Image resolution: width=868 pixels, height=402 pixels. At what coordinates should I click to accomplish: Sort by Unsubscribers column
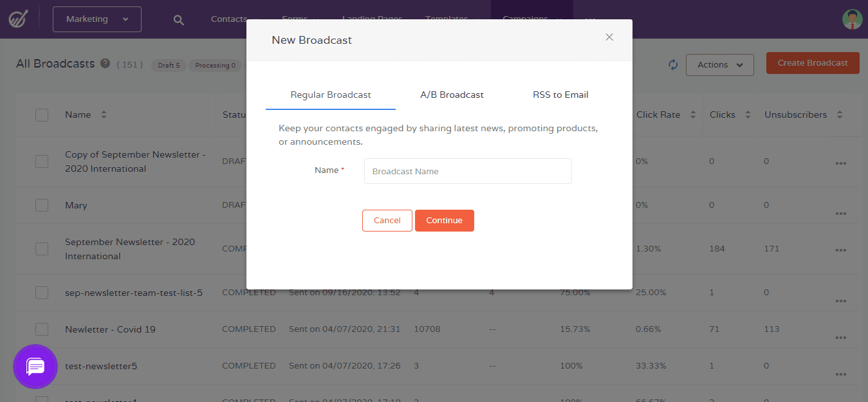(x=840, y=114)
